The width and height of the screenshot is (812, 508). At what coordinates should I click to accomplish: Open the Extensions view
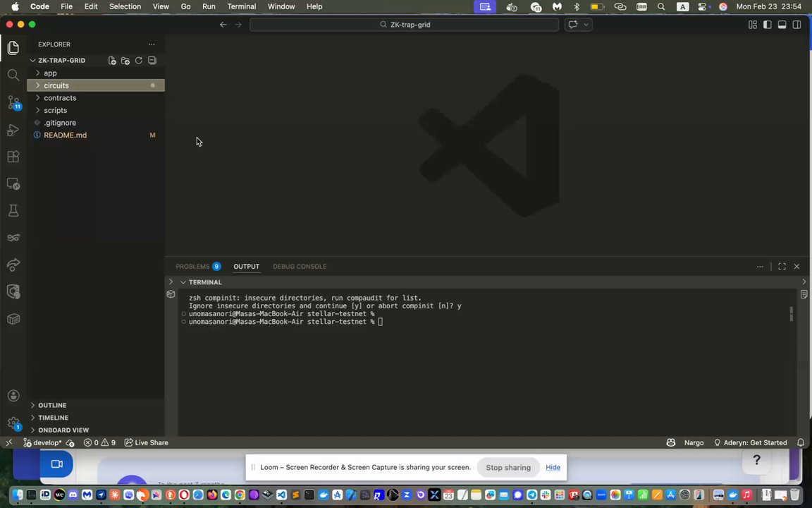(x=13, y=157)
